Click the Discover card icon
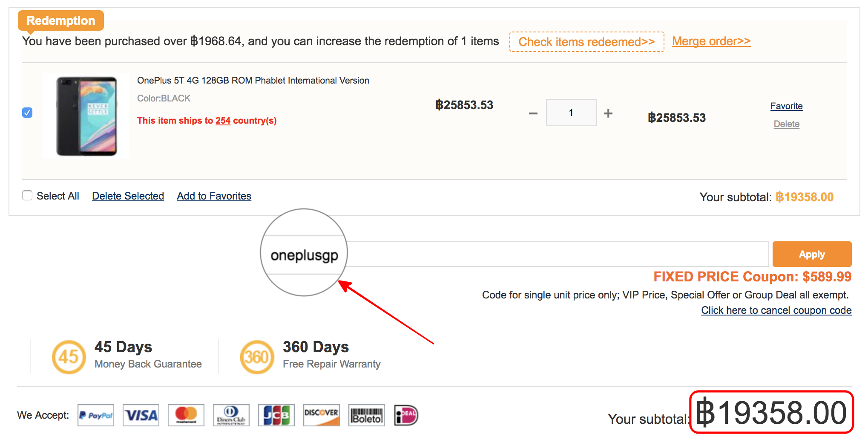The image size is (868, 440). tap(322, 415)
